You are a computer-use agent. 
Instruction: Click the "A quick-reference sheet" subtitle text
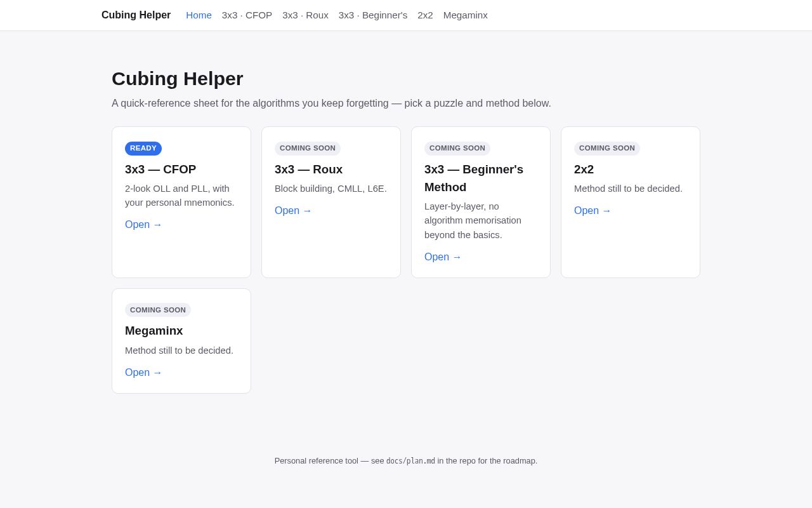point(331,104)
